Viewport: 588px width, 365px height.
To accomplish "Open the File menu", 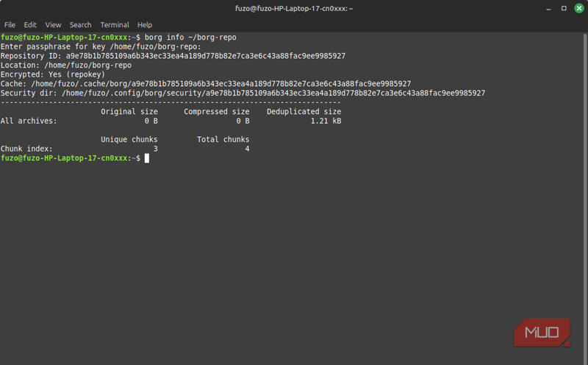I will pyautogui.click(x=10, y=25).
